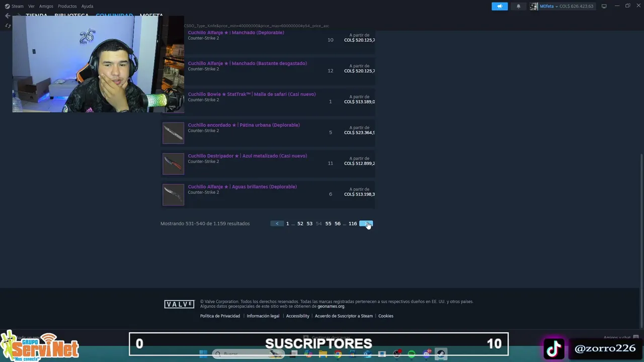Viewport: 644px width, 362px height.
Task: Open the Windows Start button
Action: click(203, 354)
